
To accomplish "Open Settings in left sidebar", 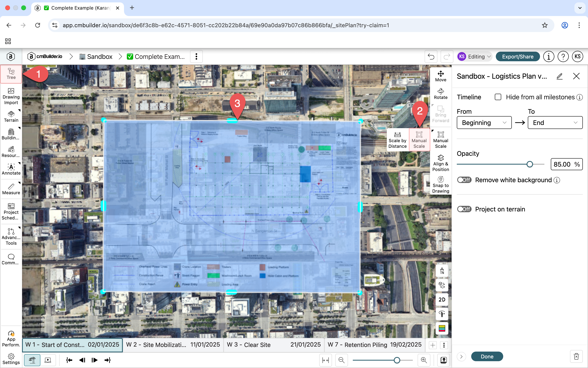I will coord(11,359).
